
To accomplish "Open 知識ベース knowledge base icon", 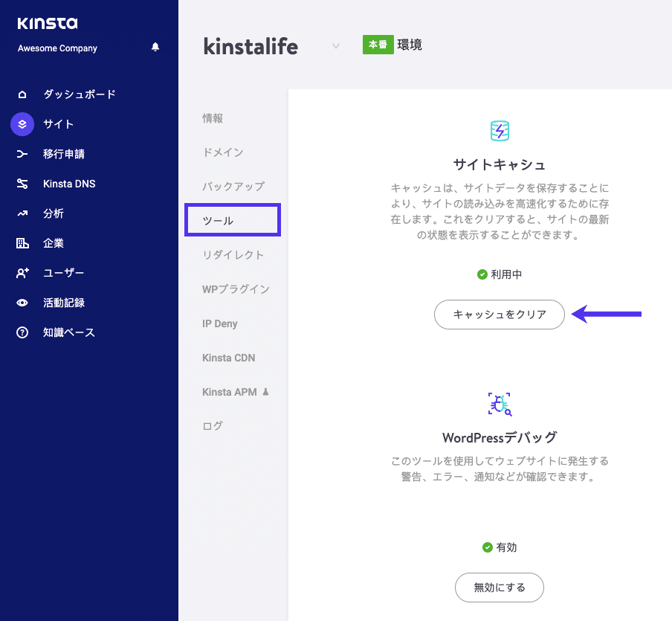I will [22, 332].
